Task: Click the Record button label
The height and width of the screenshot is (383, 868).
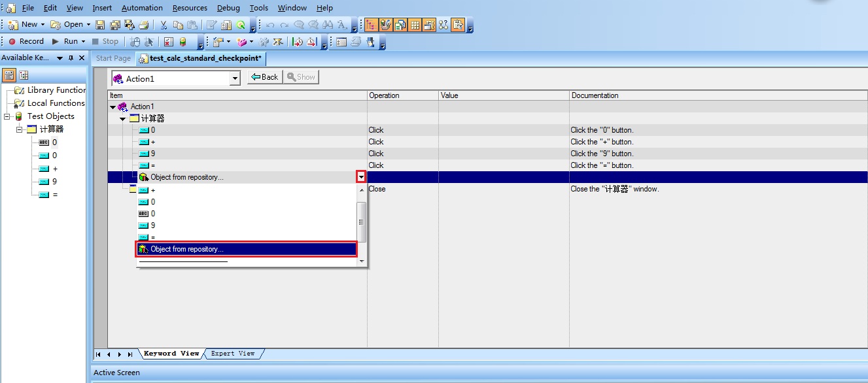Action: [x=31, y=41]
